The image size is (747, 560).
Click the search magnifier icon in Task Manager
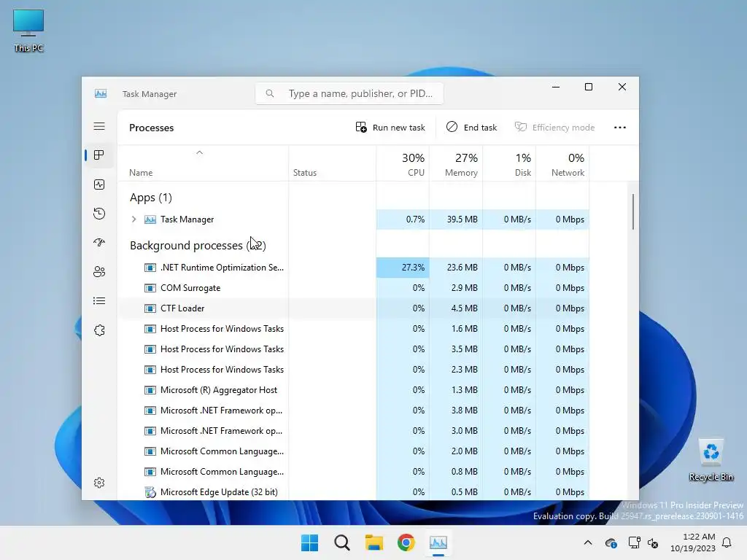(270, 93)
